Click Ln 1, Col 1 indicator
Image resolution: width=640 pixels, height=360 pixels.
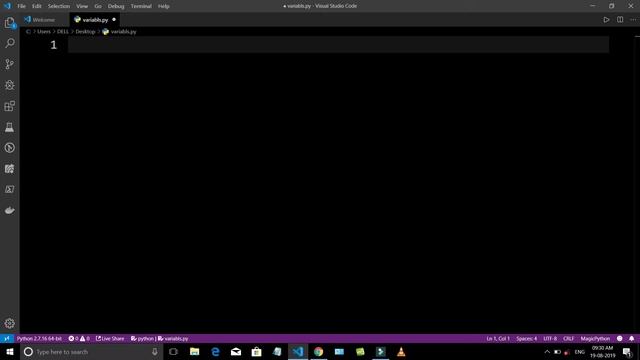(x=498, y=338)
